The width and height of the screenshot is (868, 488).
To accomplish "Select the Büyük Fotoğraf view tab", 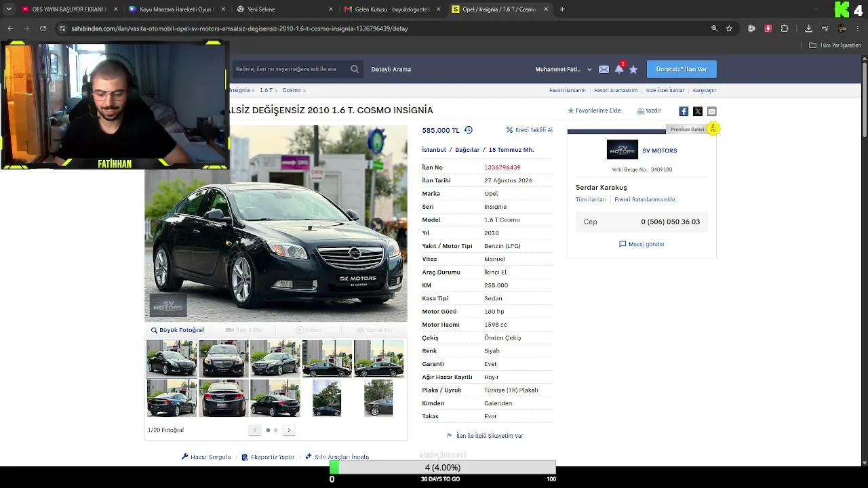I will (x=177, y=330).
